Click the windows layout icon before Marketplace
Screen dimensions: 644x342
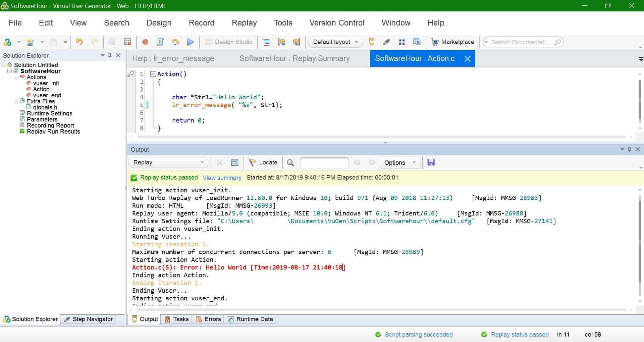pos(417,42)
